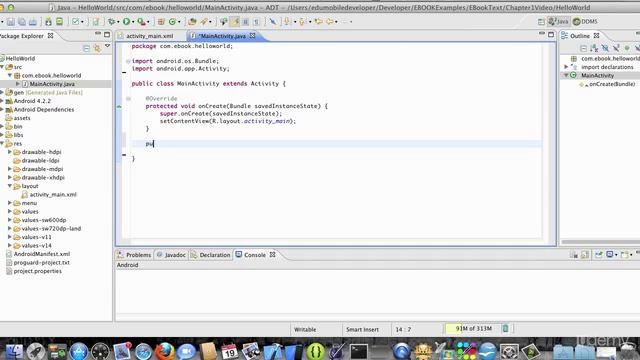Toggle Hide Fields in Outline panel

click(x=605, y=49)
